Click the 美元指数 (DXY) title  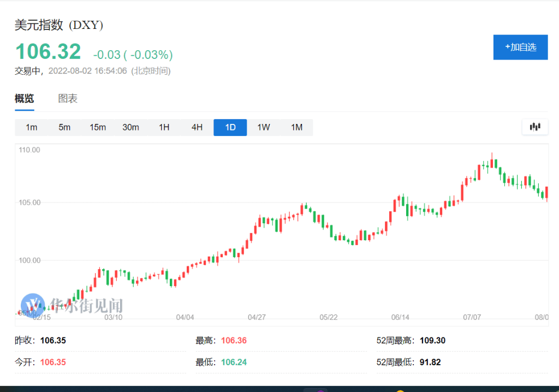(58, 25)
